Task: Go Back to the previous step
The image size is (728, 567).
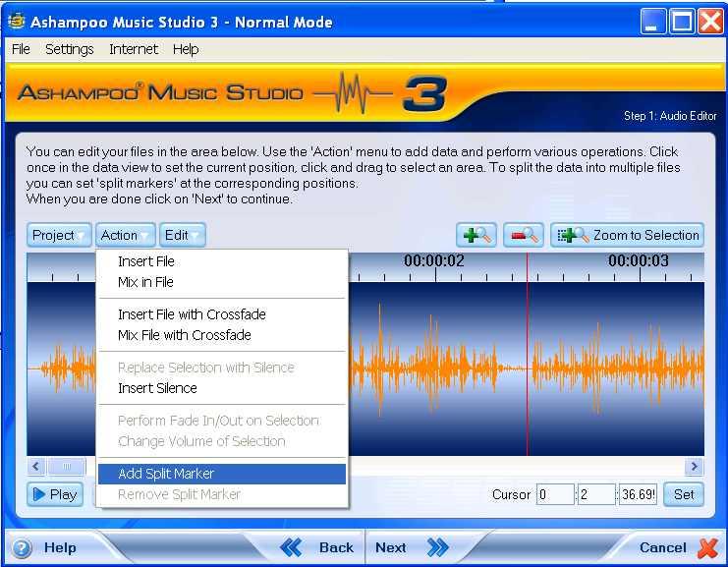Action: 316,547
